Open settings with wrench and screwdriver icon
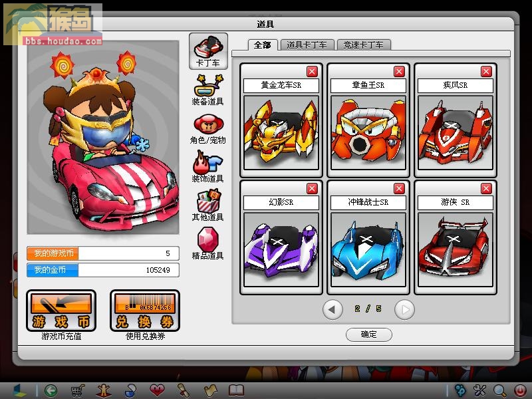 tap(479, 390)
